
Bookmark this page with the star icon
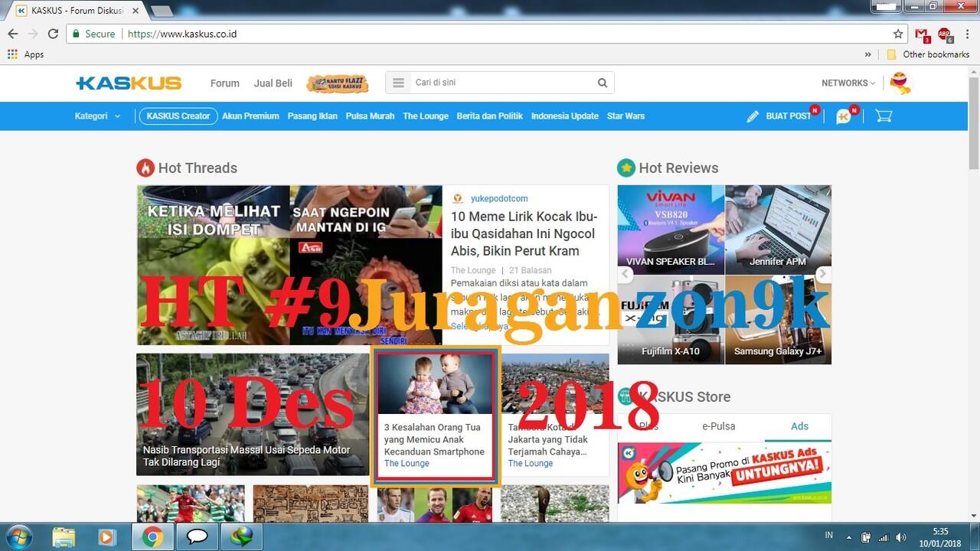coord(898,34)
